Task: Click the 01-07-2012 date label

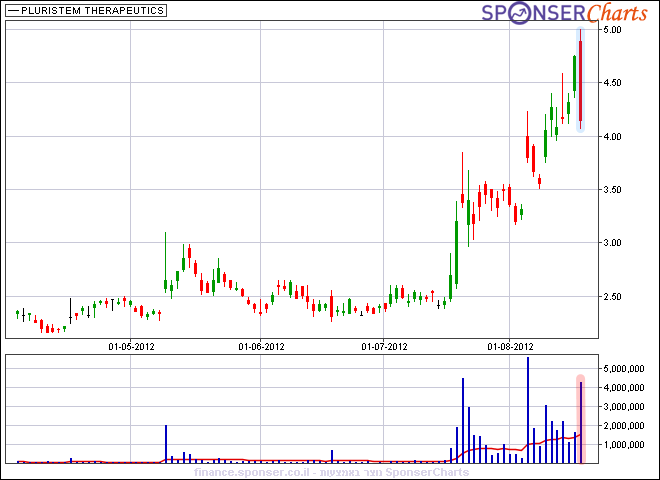Action: 384,347
